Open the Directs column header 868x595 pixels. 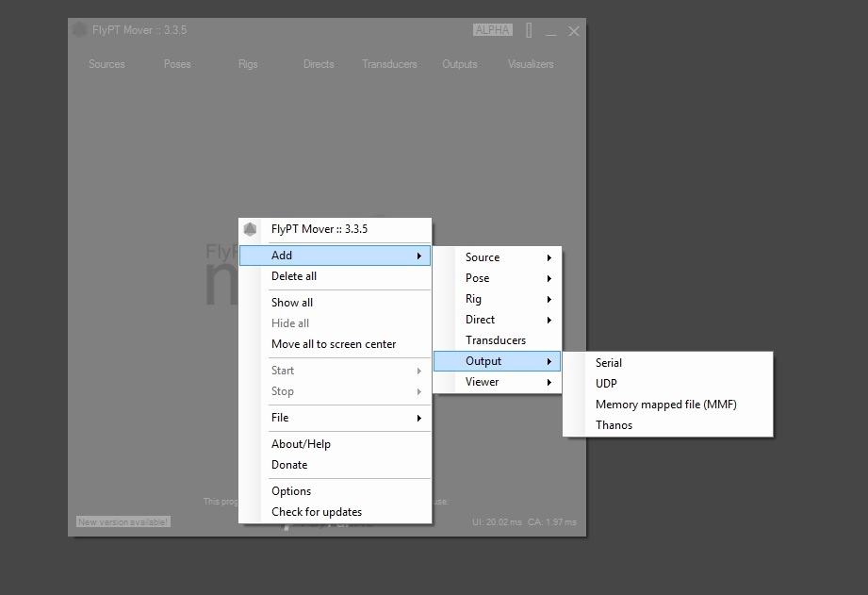point(319,64)
